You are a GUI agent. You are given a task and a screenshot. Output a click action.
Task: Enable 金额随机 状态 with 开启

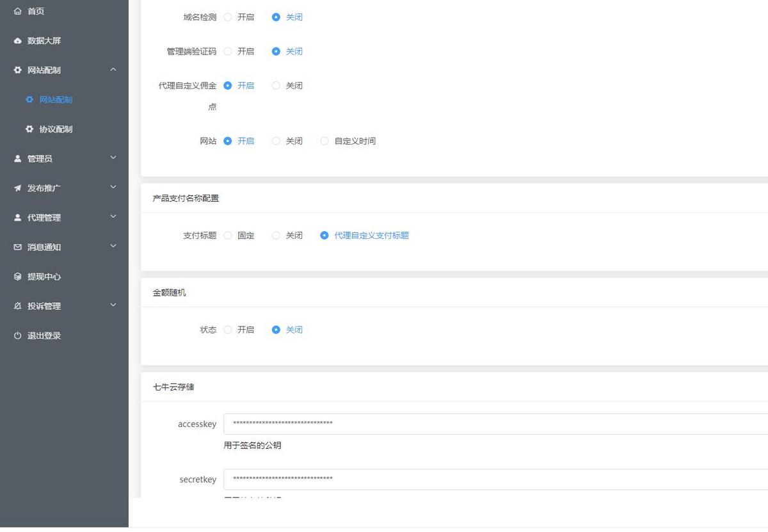(228, 330)
